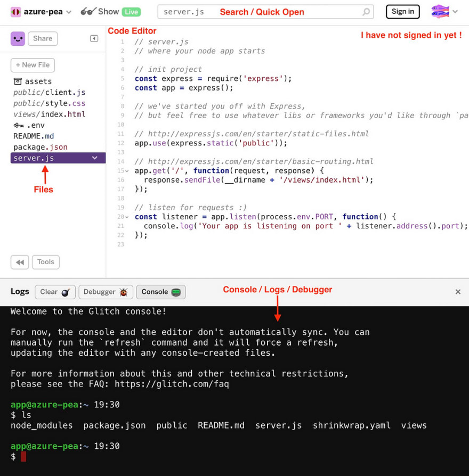The height and width of the screenshot is (476, 469).
Task: Click 'sendFile' on line 16
Action: [x=202, y=180]
